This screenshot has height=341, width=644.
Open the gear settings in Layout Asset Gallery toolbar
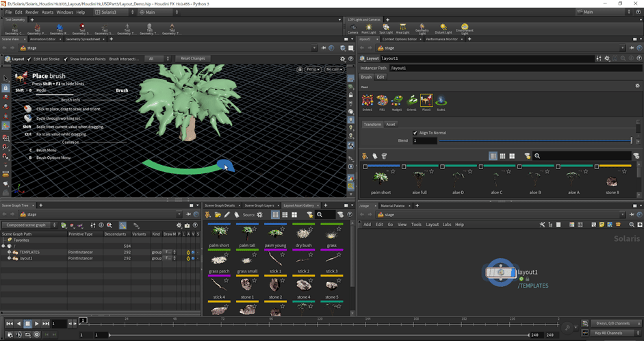tap(259, 214)
